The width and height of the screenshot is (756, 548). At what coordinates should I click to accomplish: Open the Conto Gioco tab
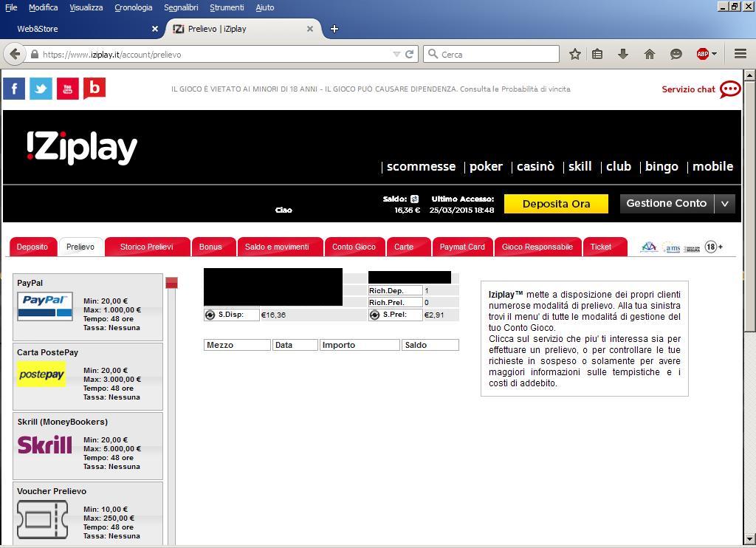point(354,247)
